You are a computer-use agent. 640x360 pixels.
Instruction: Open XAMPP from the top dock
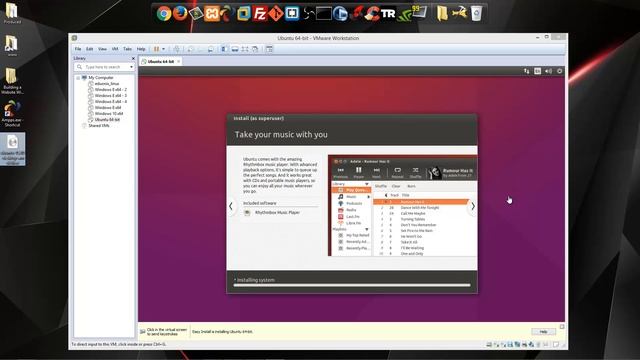coord(212,14)
